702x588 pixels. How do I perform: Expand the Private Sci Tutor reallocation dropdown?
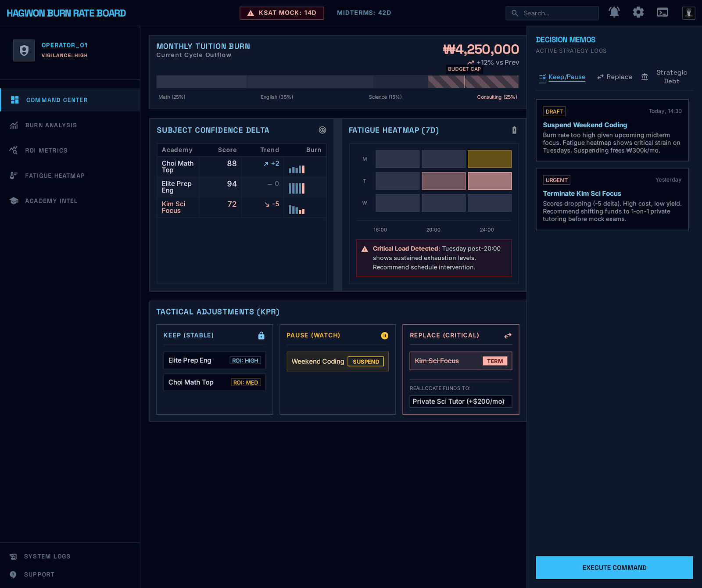(x=460, y=401)
